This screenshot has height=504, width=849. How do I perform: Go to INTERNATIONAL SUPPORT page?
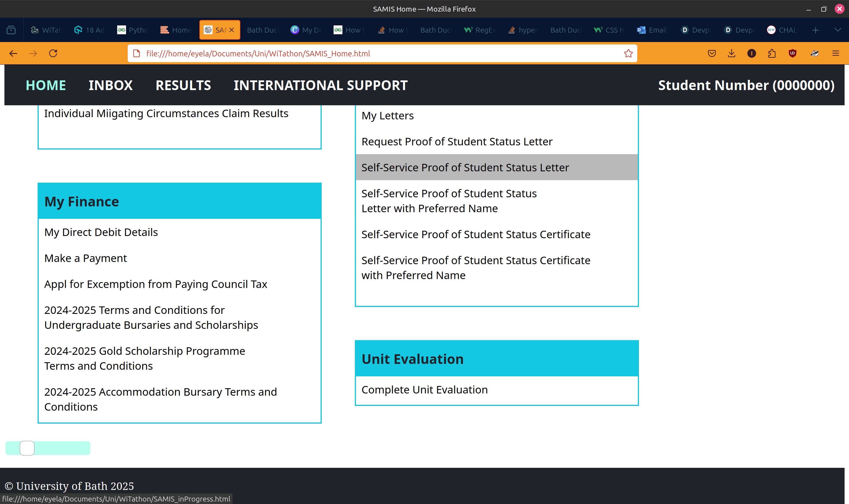pos(320,85)
